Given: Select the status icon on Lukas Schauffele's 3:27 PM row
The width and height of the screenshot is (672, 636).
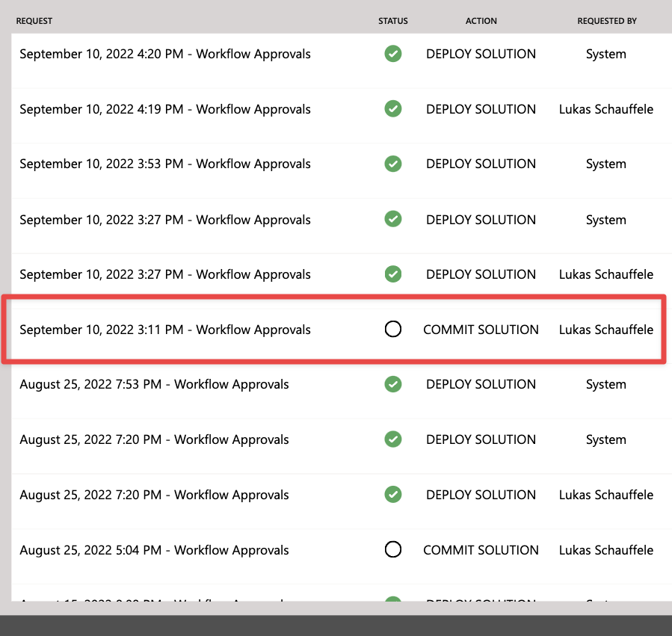Looking at the screenshot, I should [393, 274].
